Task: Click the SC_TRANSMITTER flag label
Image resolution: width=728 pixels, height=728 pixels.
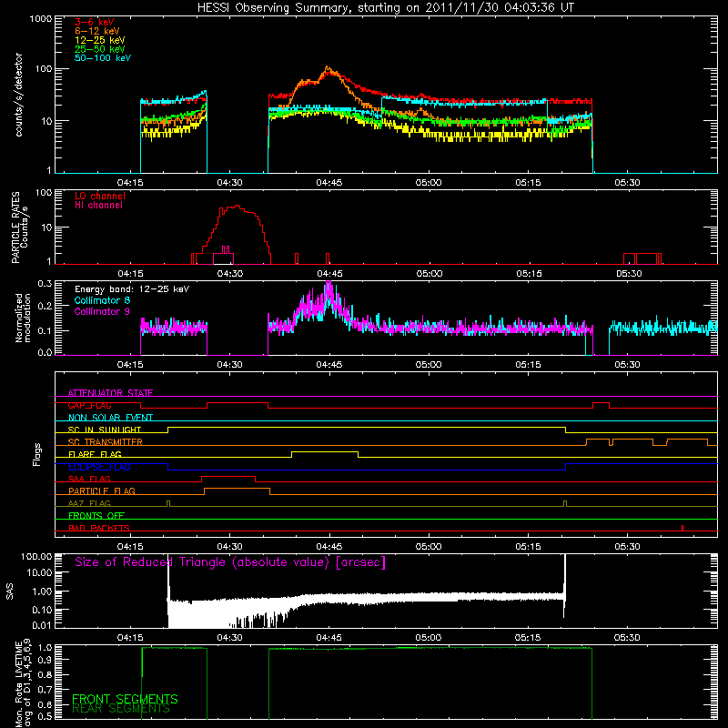Action: coord(106,442)
